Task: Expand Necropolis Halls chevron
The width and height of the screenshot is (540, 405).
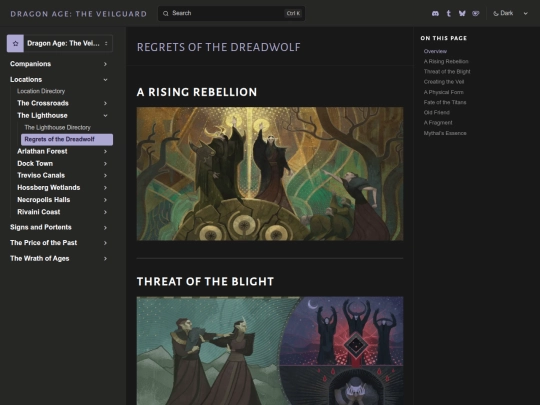Action: [105, 200]
